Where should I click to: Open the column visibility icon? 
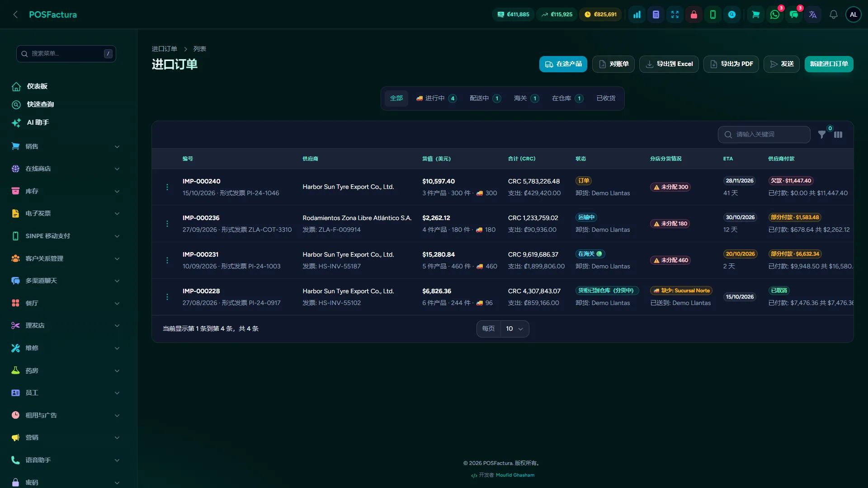838,135
